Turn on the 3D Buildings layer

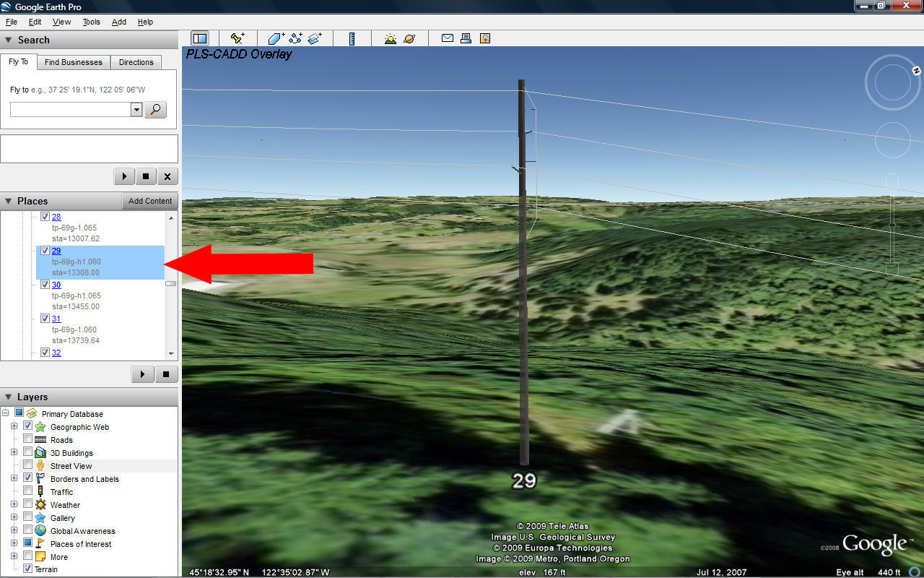click(x=28, y=452)
